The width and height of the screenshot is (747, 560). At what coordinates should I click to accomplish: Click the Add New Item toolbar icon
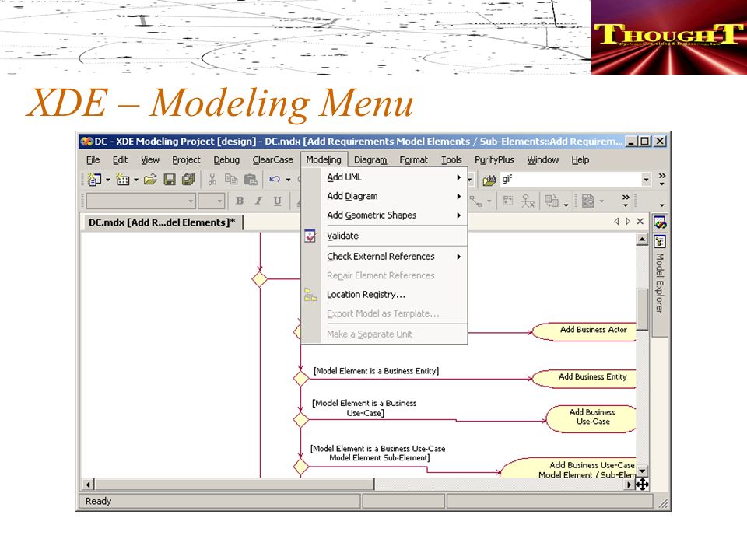(x=123, y=179)
